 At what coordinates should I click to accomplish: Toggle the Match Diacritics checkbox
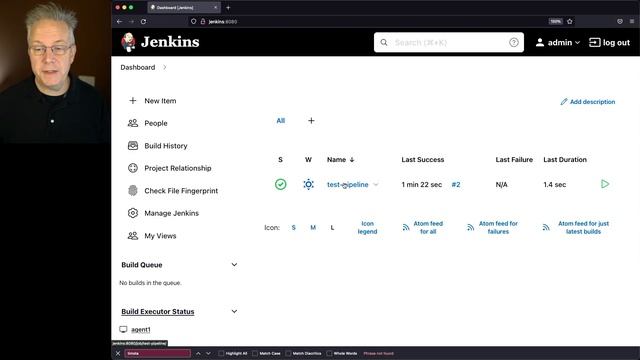[x=288, y=353]
